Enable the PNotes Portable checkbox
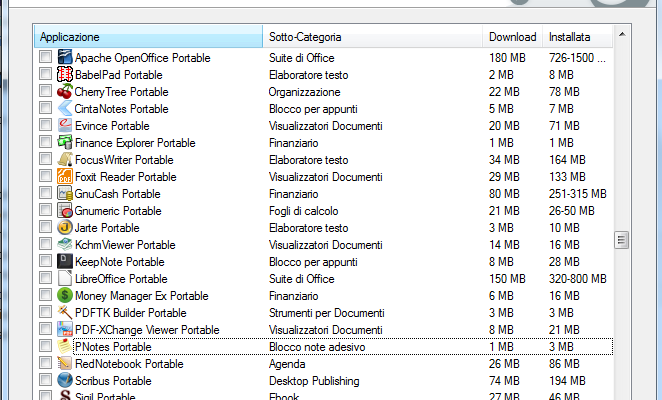This screenshot has width=662, height=400. (45, 346)
